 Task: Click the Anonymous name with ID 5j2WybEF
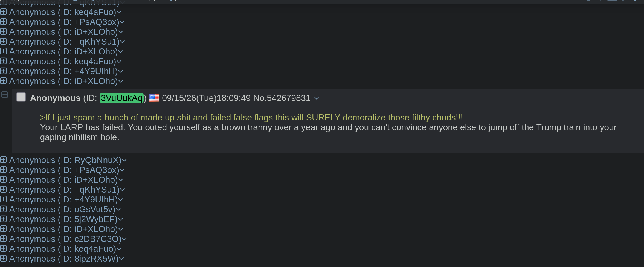[x=32, y=219]
